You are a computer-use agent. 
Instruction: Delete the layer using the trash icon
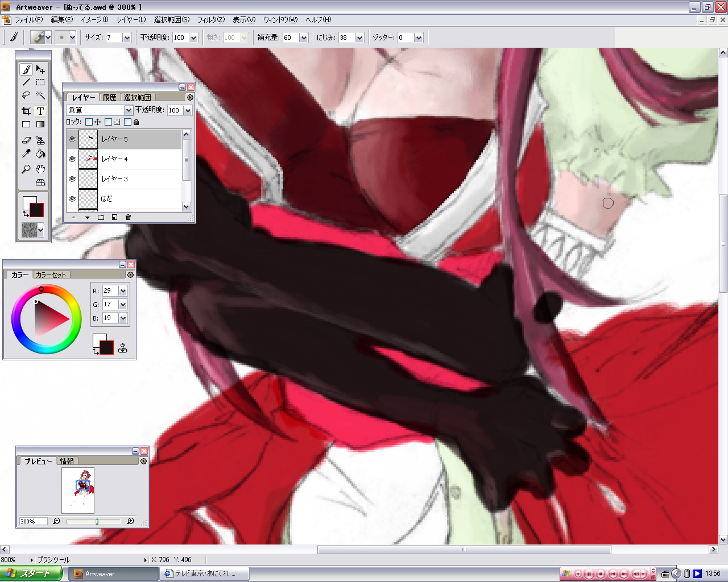pos(128,217)
